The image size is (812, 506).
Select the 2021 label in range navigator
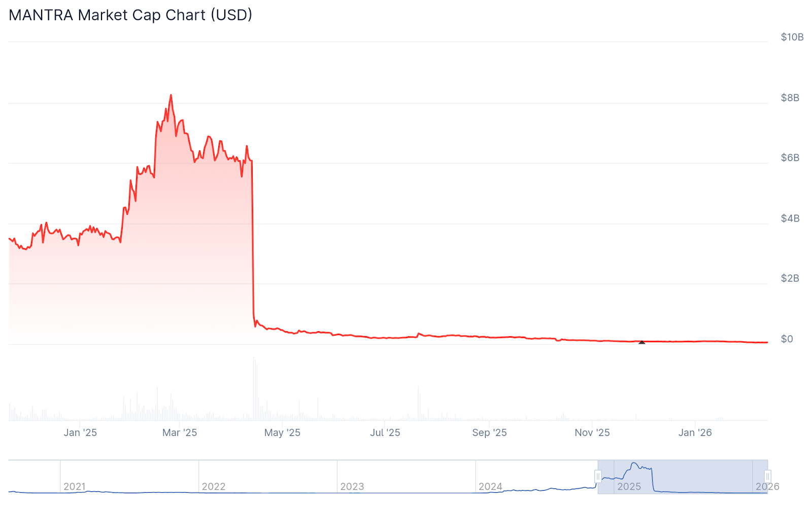75,487
